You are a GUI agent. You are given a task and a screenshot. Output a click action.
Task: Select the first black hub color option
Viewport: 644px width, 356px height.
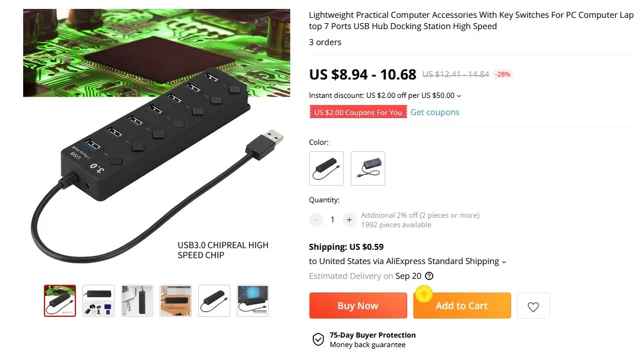tap(326, 169)
